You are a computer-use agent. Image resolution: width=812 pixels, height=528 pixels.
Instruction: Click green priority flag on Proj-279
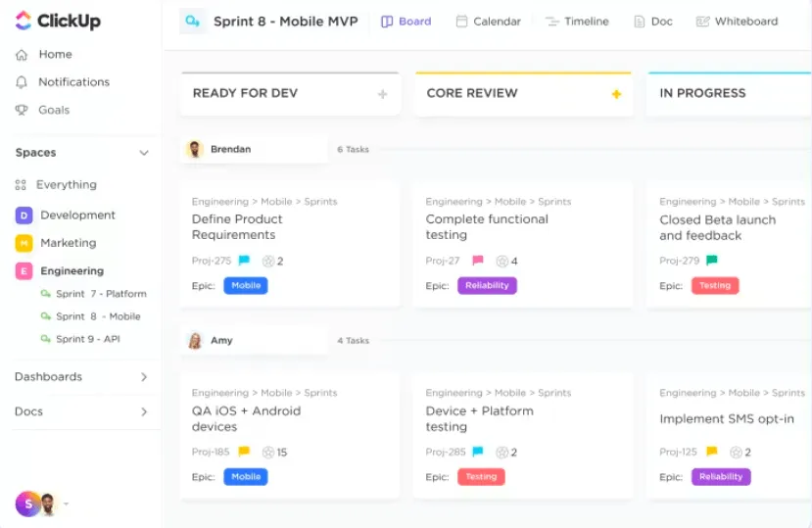[x=712, y=260]
